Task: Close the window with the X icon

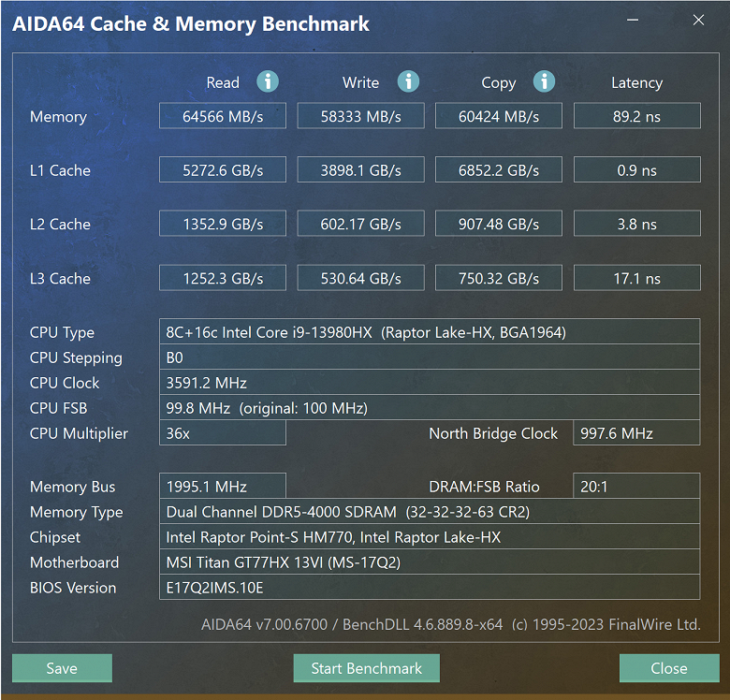Action: click(698, 20)
